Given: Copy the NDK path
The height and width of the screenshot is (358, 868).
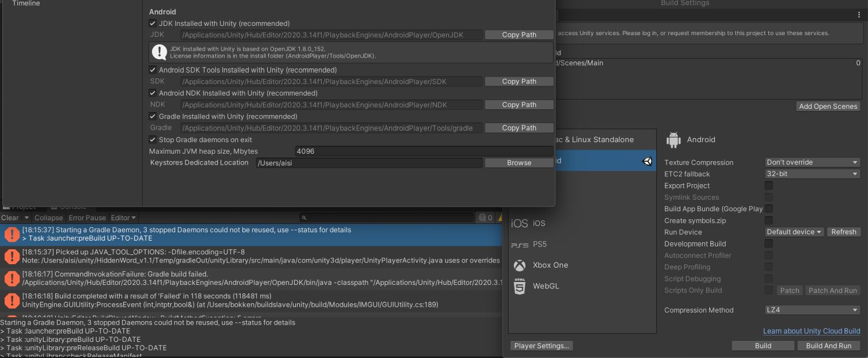Looking at the screenshot, I should (519, 105).
